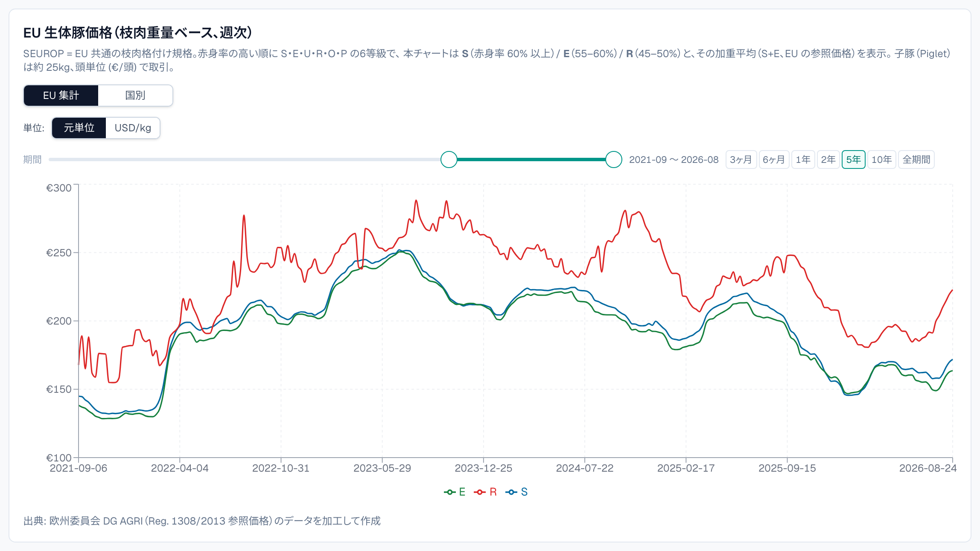Click the 2022-04-04 x-axis label

click(x=180, y=468)
